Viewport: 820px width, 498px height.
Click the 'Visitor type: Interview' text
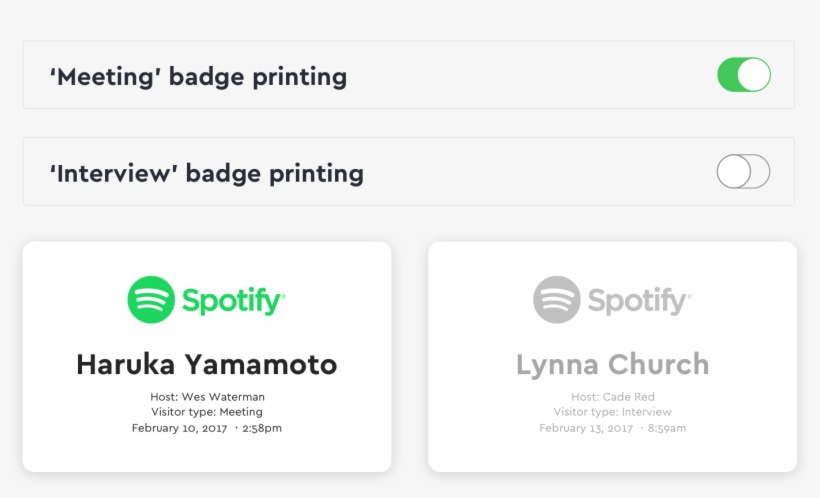click(x=612, y=412)
